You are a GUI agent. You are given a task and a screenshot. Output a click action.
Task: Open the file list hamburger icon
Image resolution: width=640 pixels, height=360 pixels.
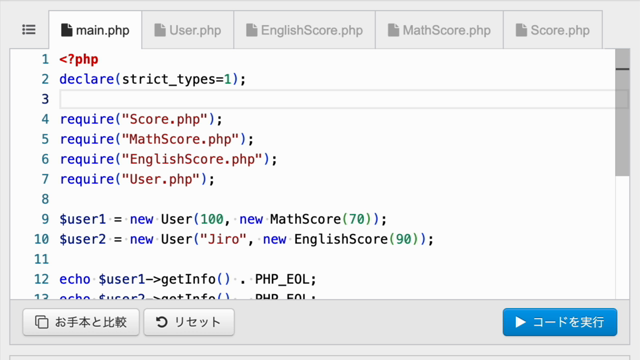tap(29, 30)
